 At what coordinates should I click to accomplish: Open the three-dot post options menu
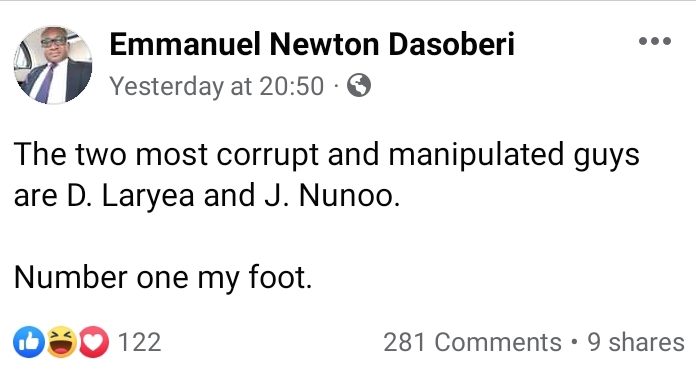tap(655, 41)
